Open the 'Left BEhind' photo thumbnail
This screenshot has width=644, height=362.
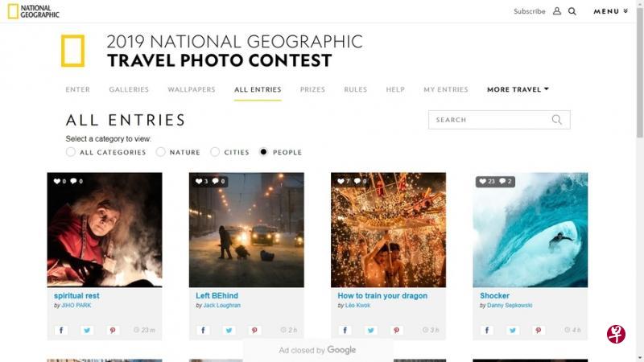coord(246,230)
